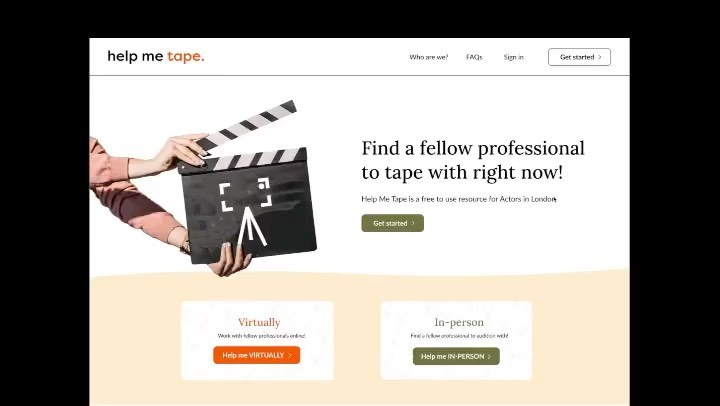Click the orange 'Help me VIRTUALLY' button
Image resolution: width=720 pixels, height=406 pixels.
257,355
